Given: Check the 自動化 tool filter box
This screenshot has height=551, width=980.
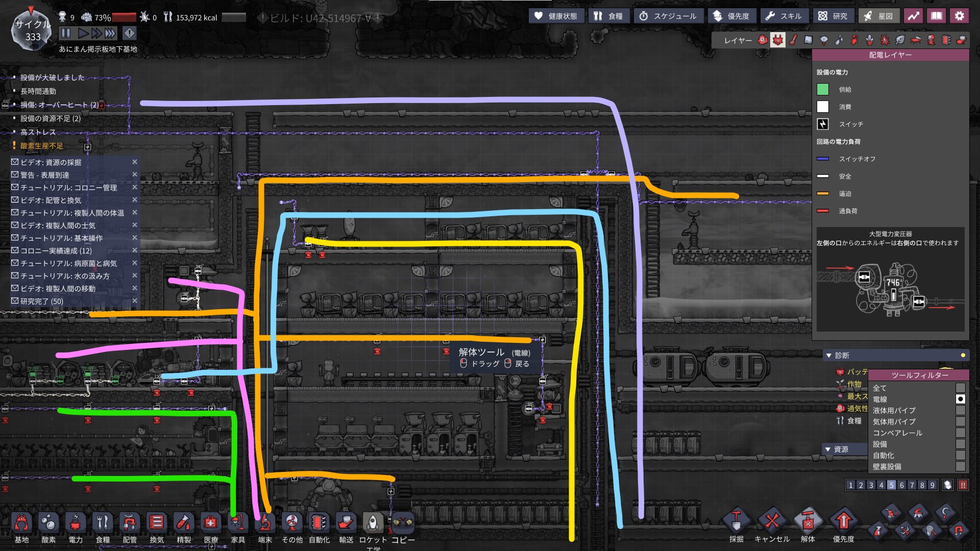Looking at the screenshot, I should 961,455.
